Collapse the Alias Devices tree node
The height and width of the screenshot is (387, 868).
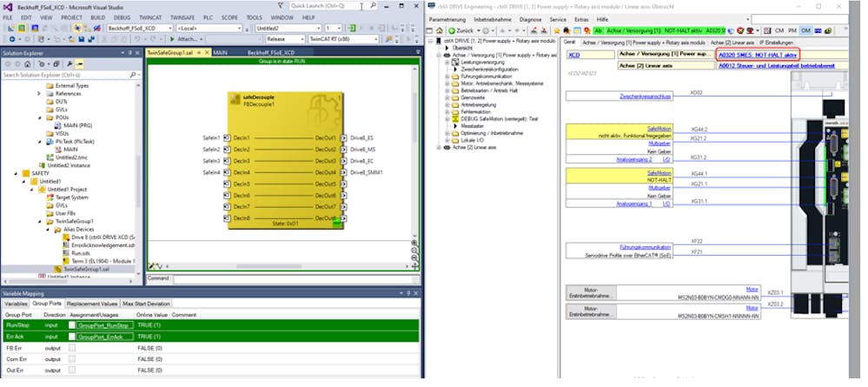[48, 229]
